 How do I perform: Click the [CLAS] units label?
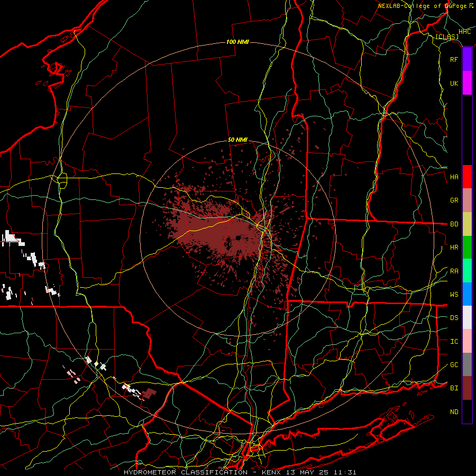point(447,37)
